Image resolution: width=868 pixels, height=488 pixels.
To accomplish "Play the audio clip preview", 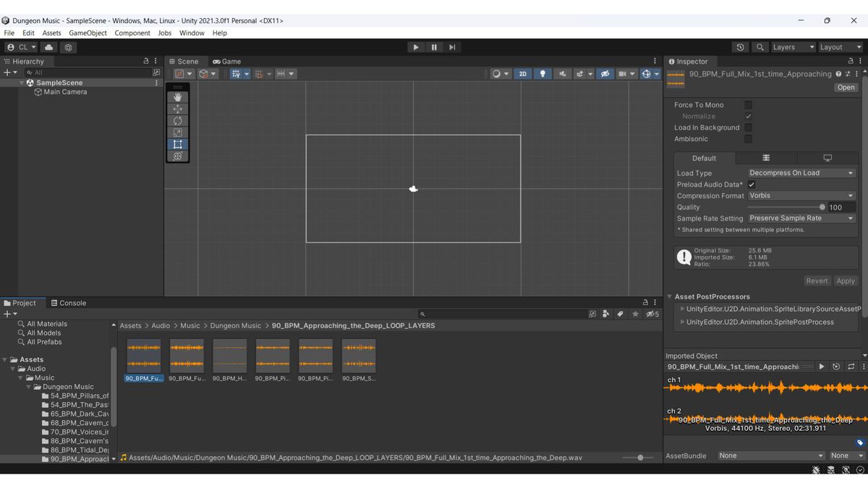I will pos(822,367).
